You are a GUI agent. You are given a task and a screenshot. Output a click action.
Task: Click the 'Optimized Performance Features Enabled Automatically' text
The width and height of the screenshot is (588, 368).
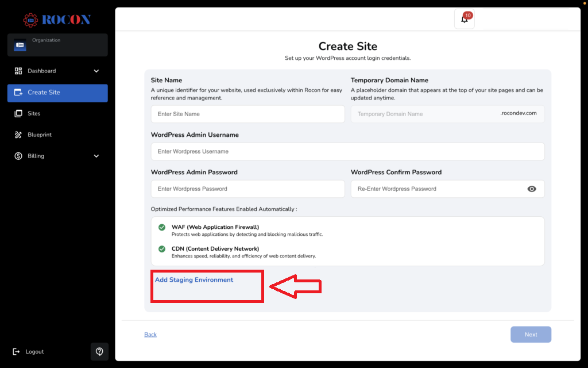pos(224,209)
